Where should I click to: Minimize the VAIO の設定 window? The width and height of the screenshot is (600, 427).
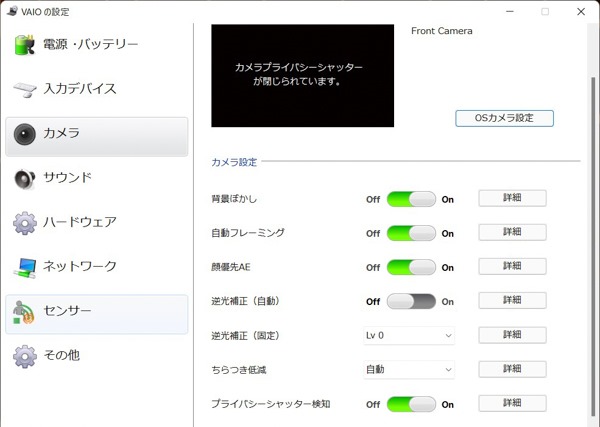pos(510,11)
